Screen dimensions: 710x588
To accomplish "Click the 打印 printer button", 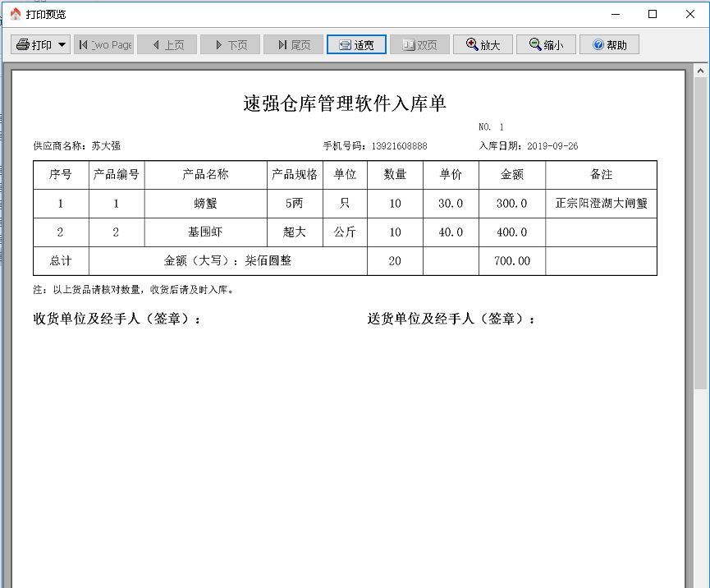I will [34, 44].
